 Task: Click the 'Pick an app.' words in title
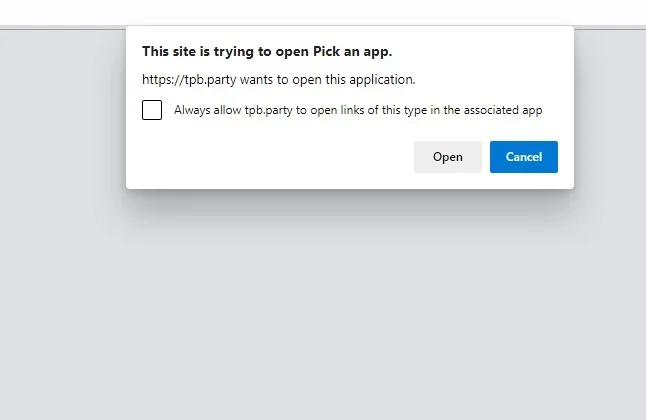(352, 52)
